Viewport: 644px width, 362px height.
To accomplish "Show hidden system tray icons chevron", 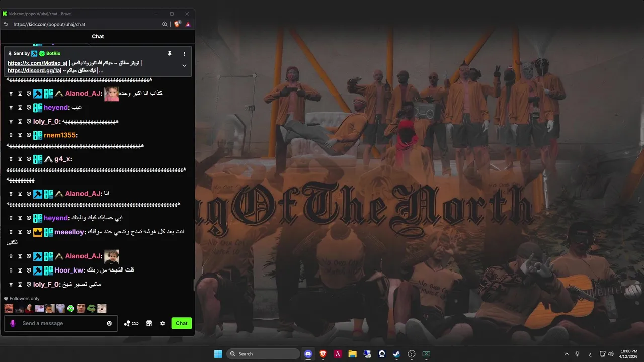I will (x=567, y=354).
